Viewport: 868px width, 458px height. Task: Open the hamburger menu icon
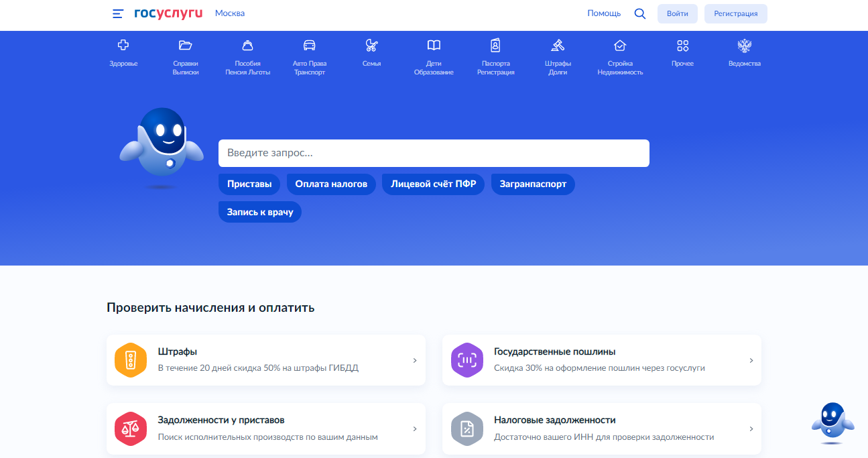point(118,13)
